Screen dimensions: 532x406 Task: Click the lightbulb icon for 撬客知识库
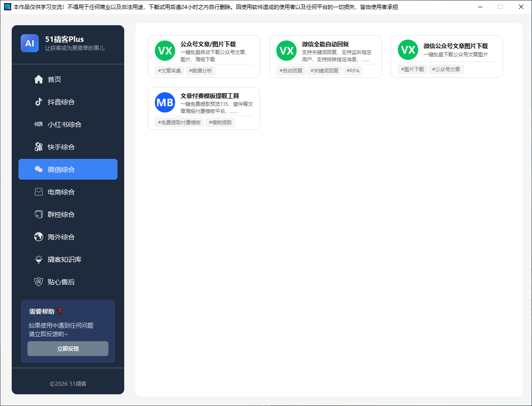39,259
